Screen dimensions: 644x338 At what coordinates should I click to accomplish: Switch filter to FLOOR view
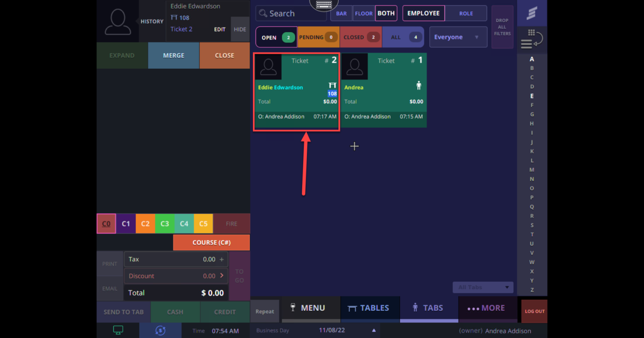(364, 13)
